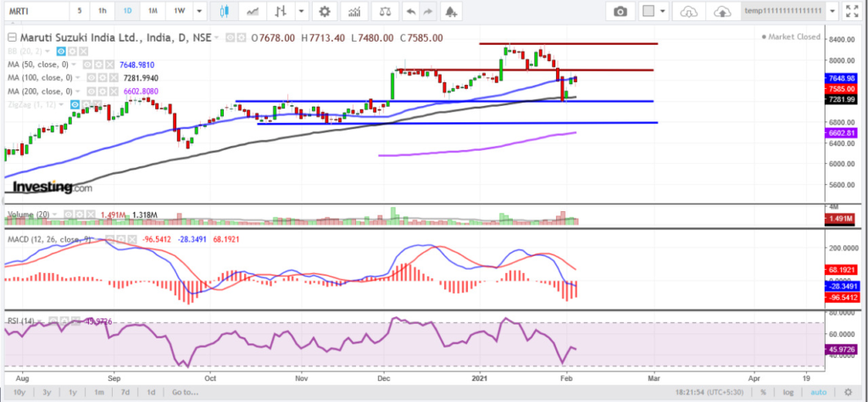Image resolution: width=868 pixels, height=402 pixels.
Task: Open the layout square selector dropdown
Action: (654, 11)
